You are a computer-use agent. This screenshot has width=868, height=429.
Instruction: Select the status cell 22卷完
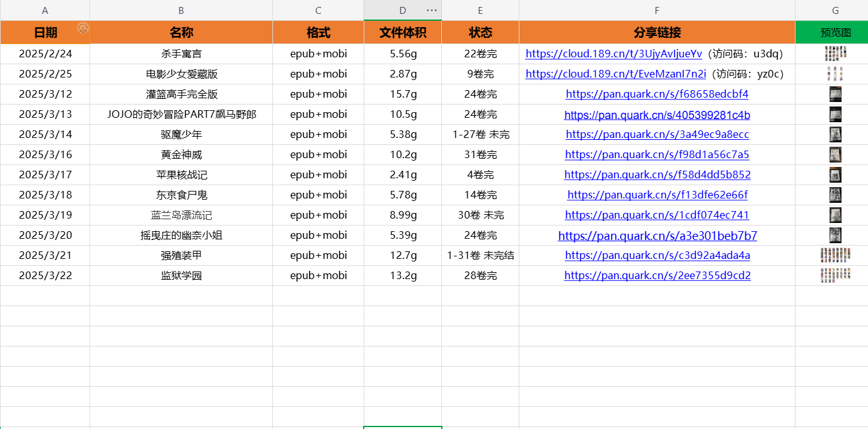click(480, 54)
